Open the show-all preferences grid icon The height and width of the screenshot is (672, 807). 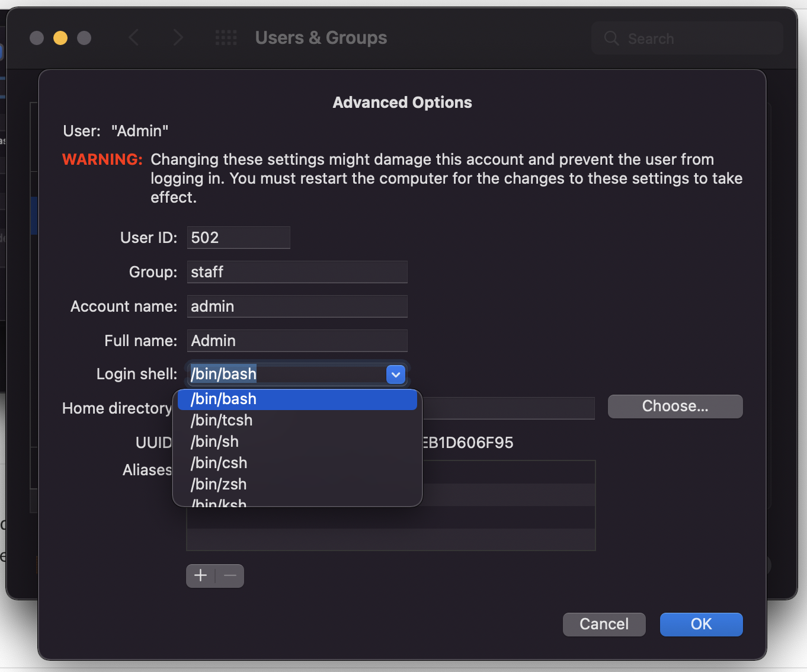(226, 38)
